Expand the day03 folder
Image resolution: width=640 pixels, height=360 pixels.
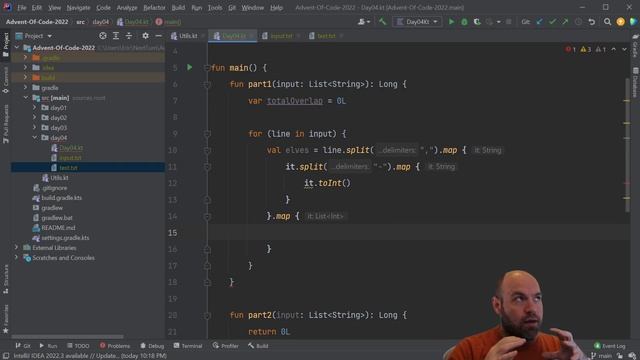pos(34,127)
